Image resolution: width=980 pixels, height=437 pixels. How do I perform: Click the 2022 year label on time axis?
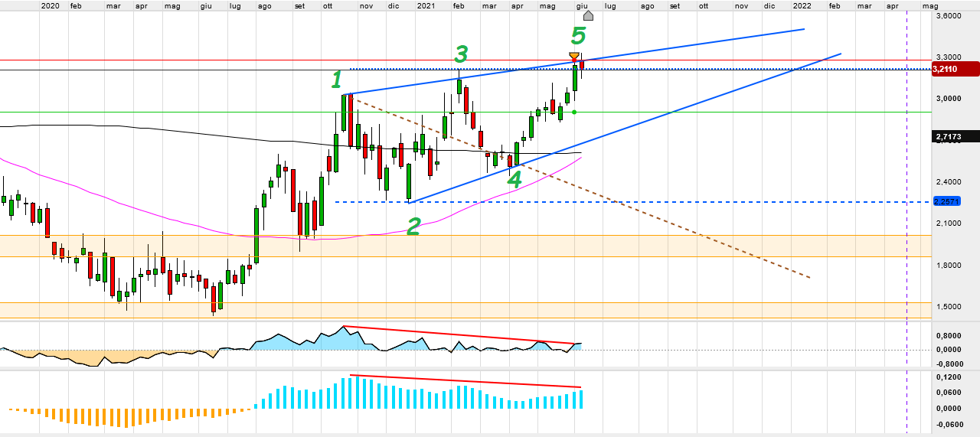click(802, 5)
